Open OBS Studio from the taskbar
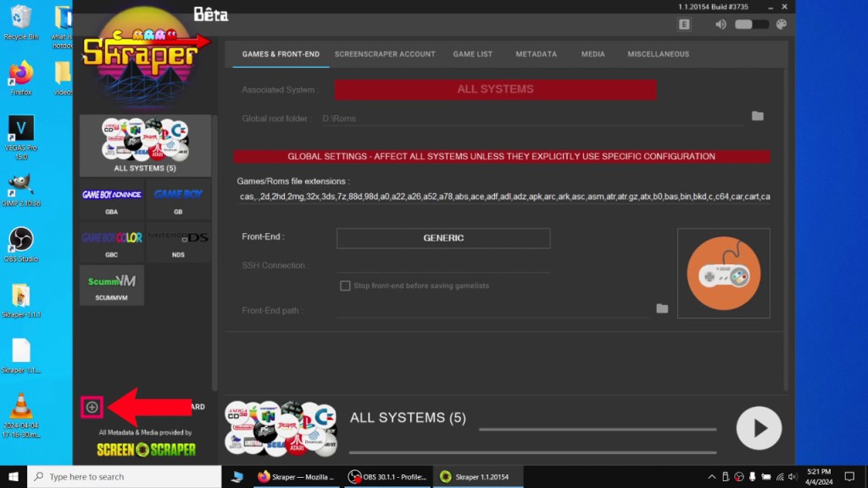 (387, 477)
